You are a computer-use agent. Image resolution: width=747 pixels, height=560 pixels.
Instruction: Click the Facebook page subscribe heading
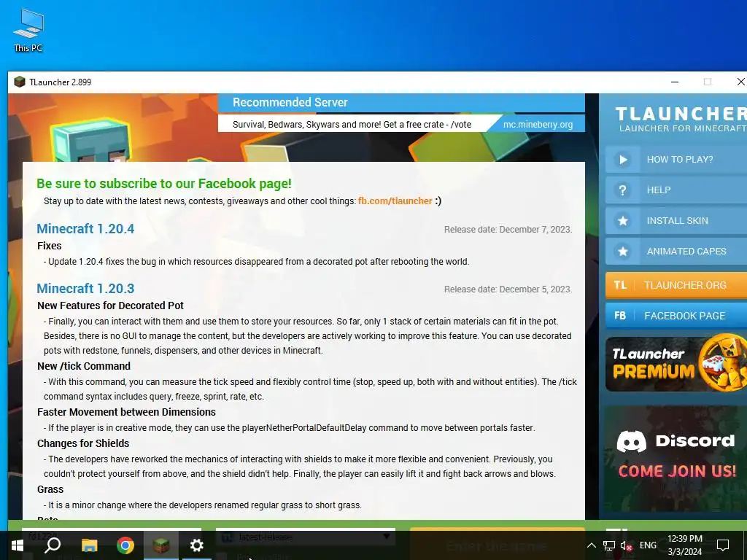tap(164, 184)
